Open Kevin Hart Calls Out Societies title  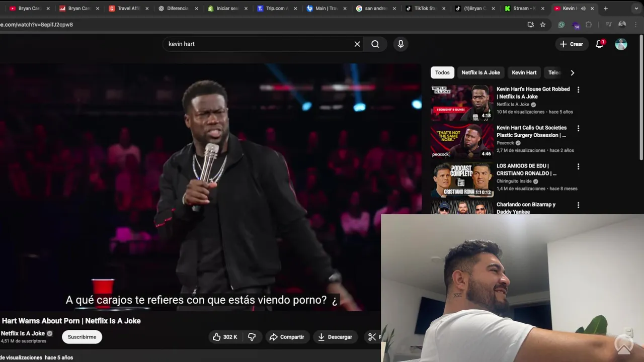[531, 132]
